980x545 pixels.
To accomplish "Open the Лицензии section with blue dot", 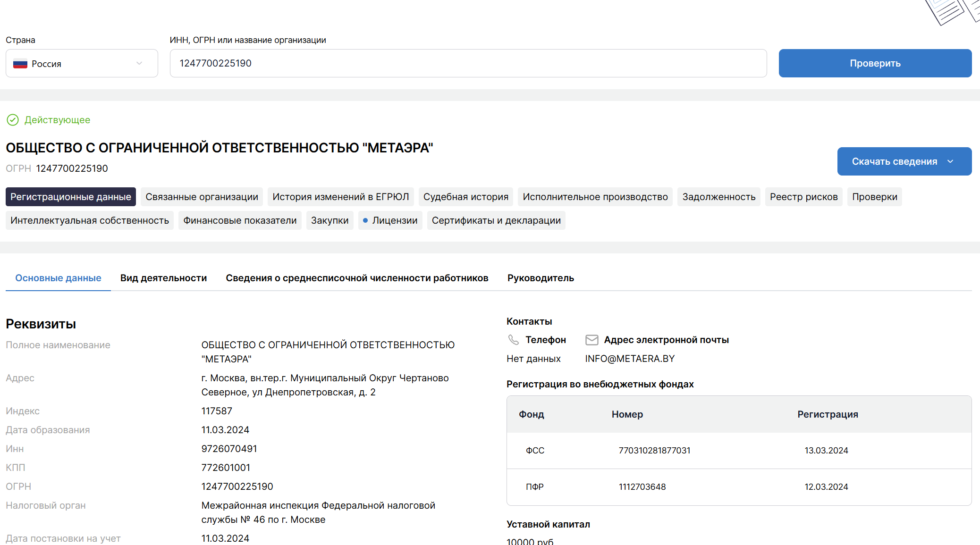I will tap(390, 220).
